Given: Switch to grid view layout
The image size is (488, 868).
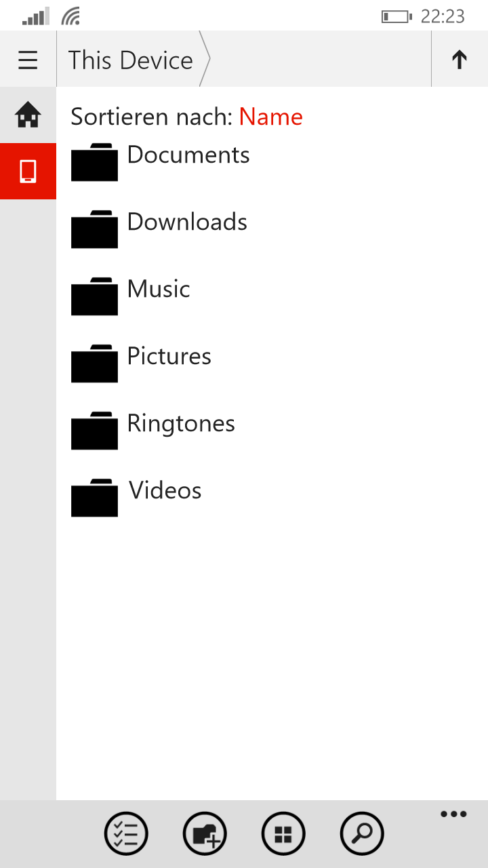Looking at the screenshot, I should click(283, 833).
